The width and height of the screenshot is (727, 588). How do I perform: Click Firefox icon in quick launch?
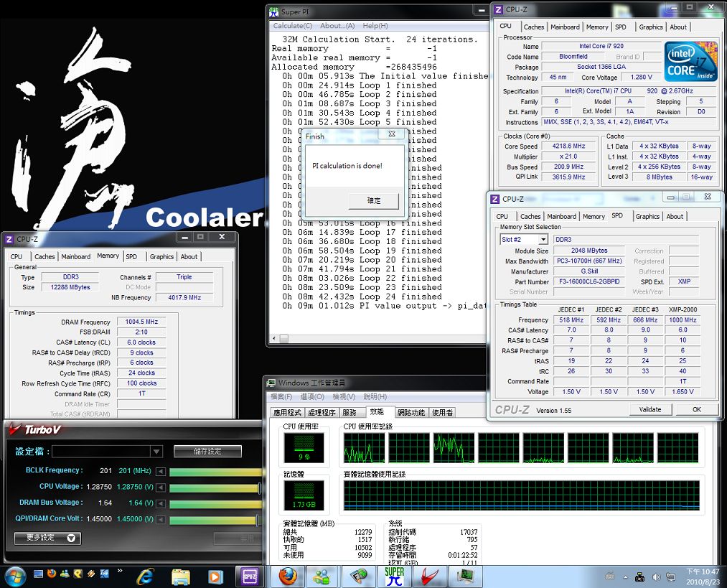pyautogui.click(x=52, y=574)
